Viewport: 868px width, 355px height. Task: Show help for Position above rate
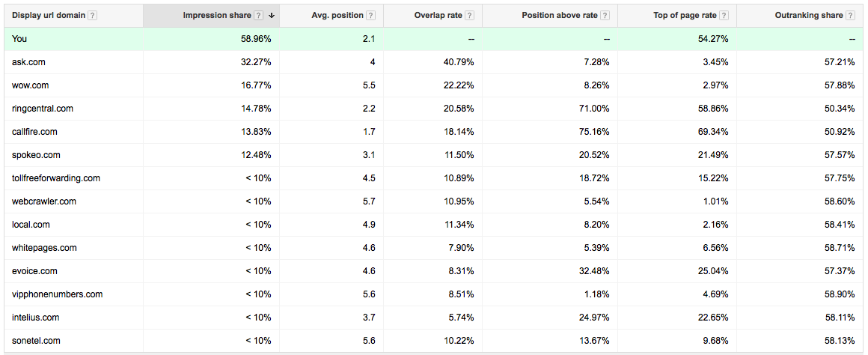pos(605,16)
